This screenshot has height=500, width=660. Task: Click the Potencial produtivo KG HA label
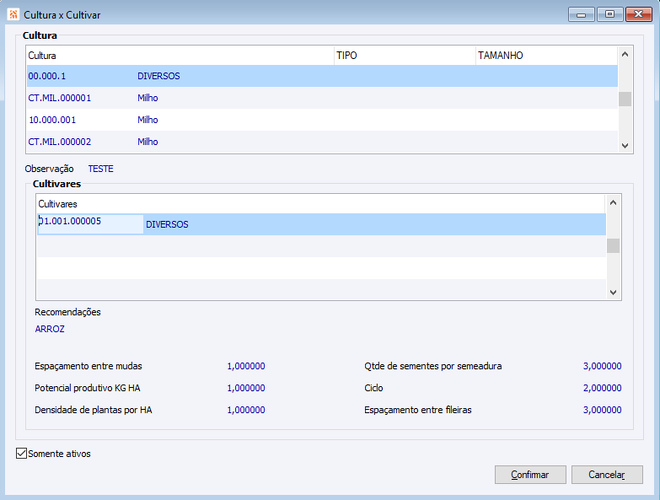88,388
